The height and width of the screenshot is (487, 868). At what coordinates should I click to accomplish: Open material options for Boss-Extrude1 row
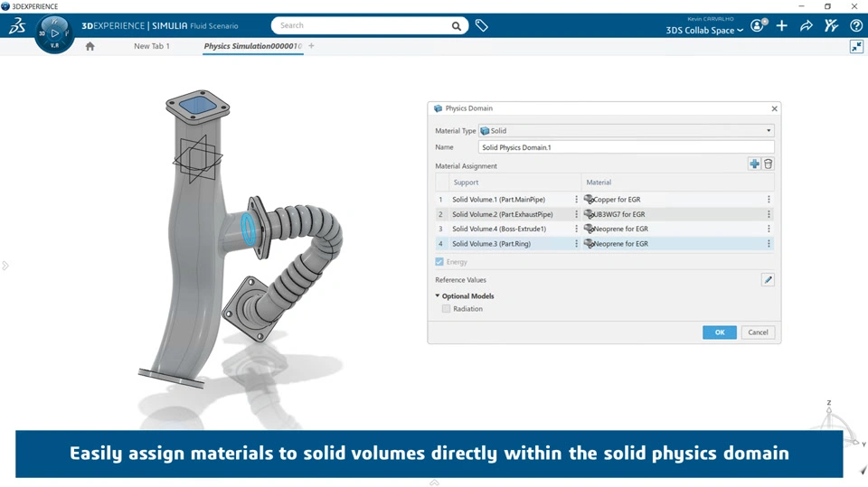point(769,229)
